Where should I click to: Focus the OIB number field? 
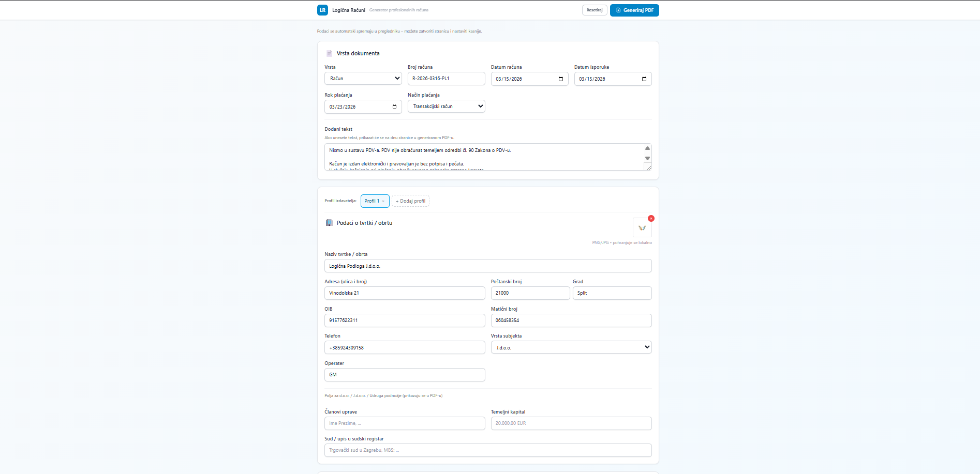[x=405, y=320]
